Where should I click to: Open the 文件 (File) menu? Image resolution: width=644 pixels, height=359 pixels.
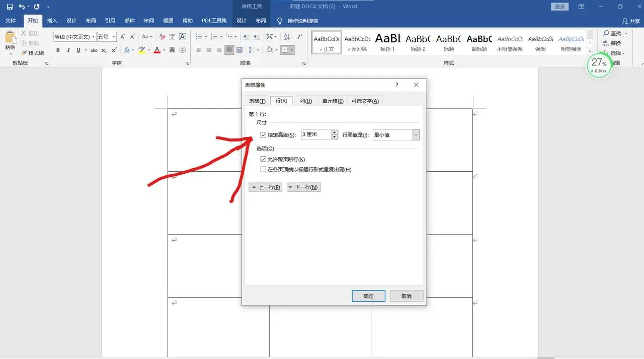coord(11,21)
